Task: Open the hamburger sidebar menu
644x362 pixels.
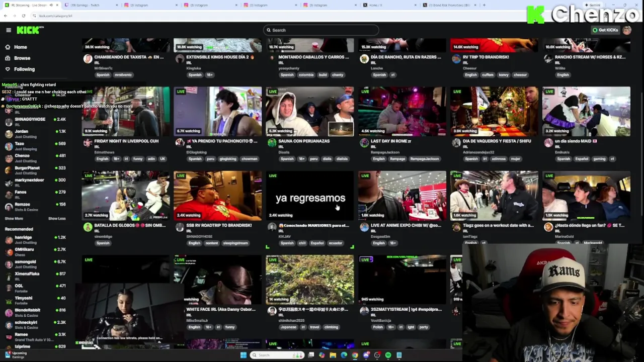Action: (9, 30)
